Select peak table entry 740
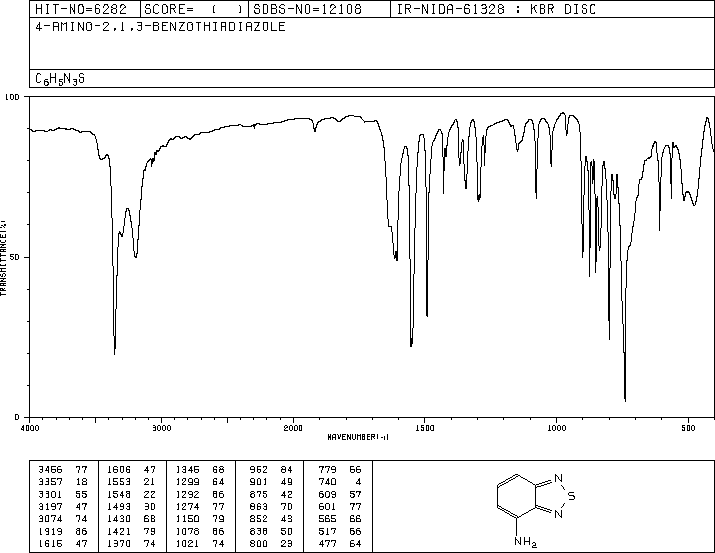Screen dimensions: 715x553 point(340,482)
